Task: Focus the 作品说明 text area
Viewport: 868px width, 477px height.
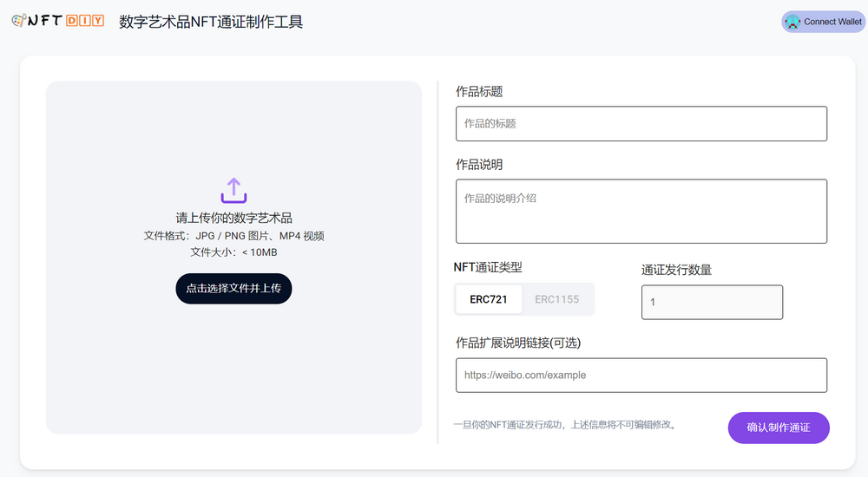Action: 641,211
